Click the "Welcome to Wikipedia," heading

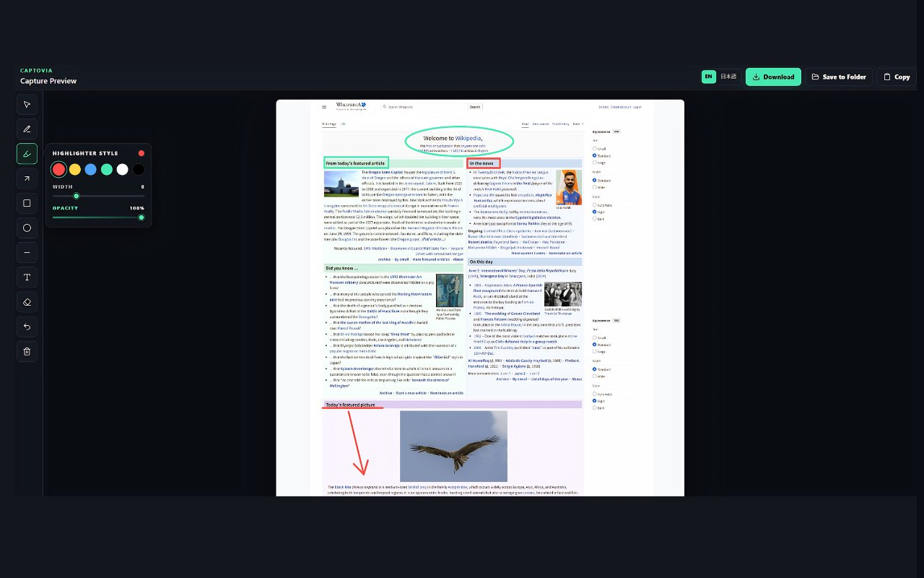pyautogui.click(x=453, y=138)
